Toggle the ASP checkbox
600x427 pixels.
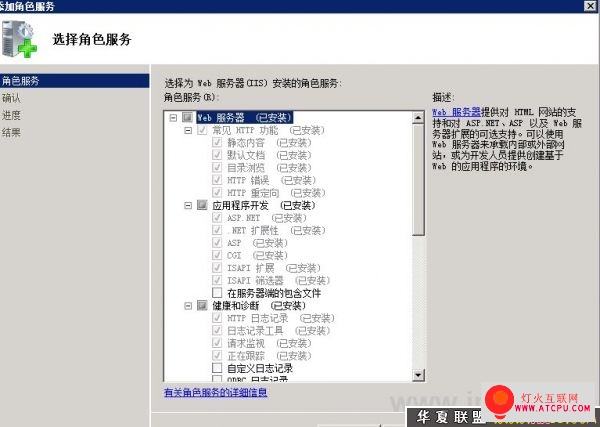(217, 243)
